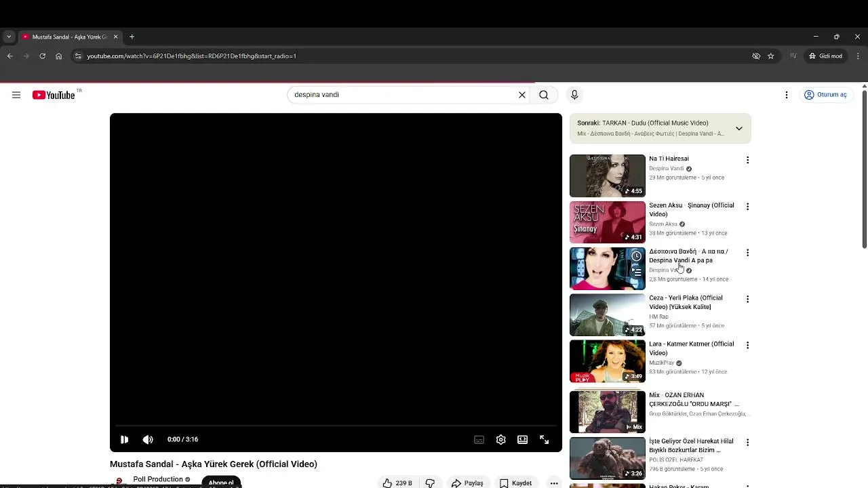868x488 pixels.
Task: Pause the video playback
Action: [124, 439]
